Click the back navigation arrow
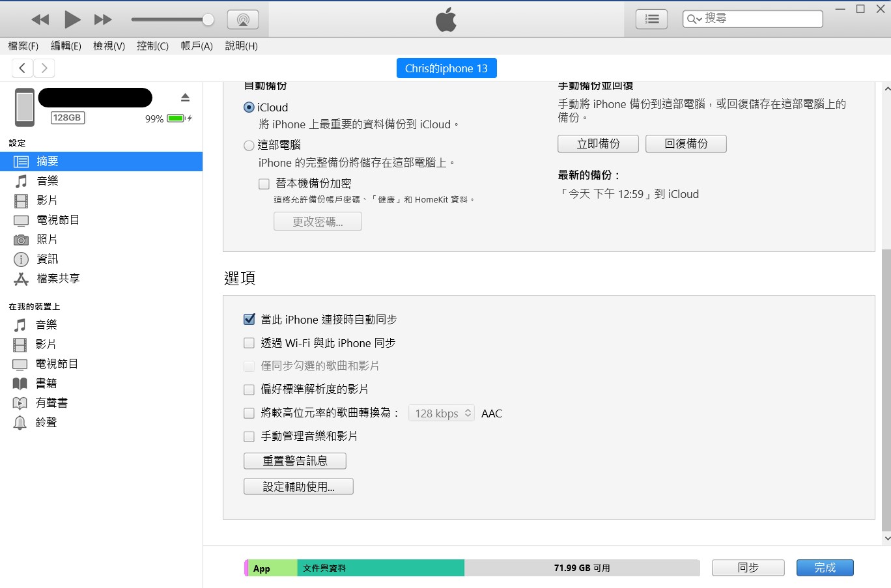This screenshot has width=891, height=588. 22,68
